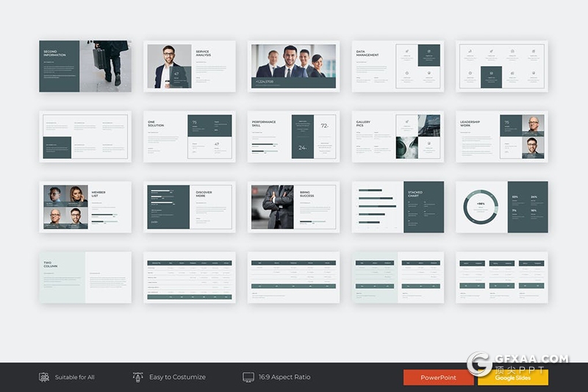Select the Bring Success slide
This screenshot has height=392, width=588.
click(293, 207)
